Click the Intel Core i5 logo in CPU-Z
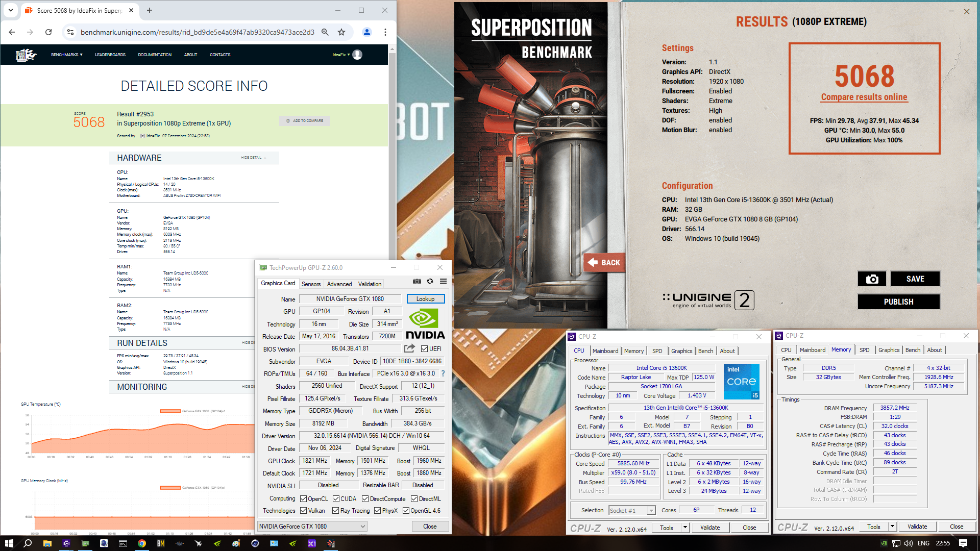The height and width of the screenshot is (551, 980). 742,382
